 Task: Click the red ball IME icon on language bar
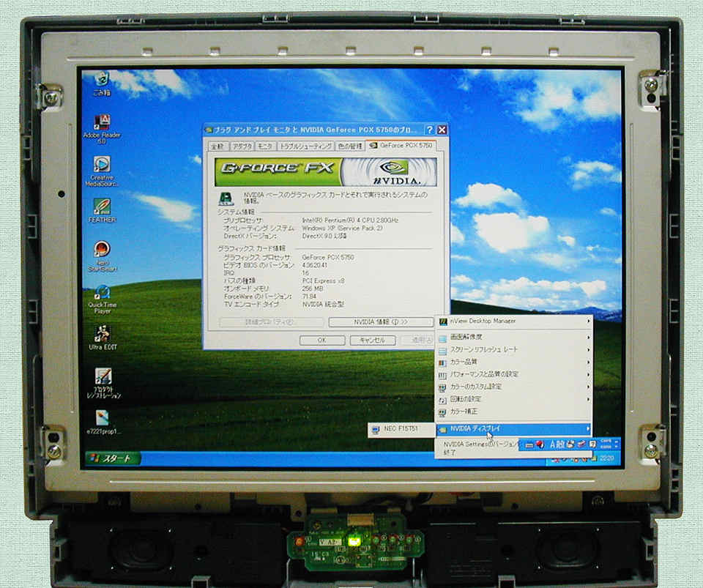coord(540,444)
